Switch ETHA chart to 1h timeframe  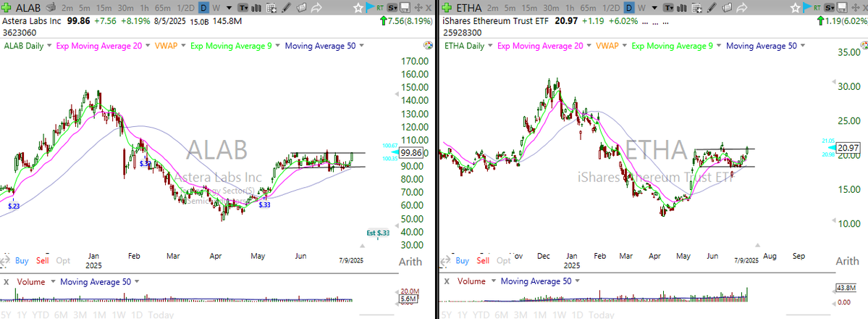[x=570, y=8]
